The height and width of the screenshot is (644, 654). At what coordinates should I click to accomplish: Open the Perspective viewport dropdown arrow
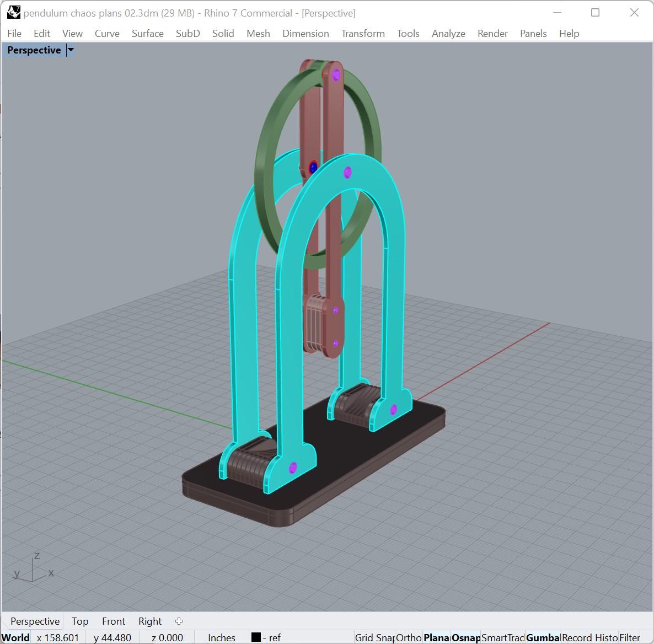(71, 50)
